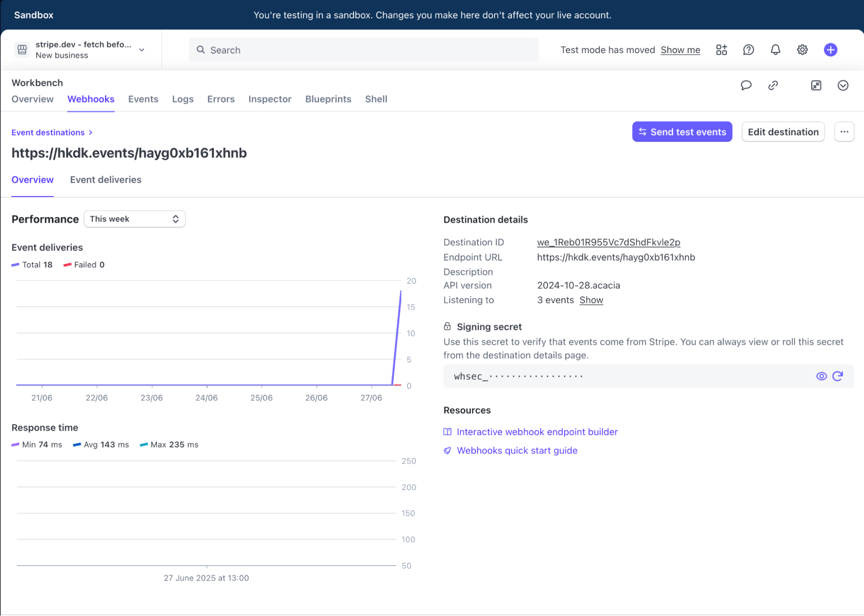Viewport: 864px width, 616px height.
Task: Click the notifications bell icon
Action: coord(775,50)
